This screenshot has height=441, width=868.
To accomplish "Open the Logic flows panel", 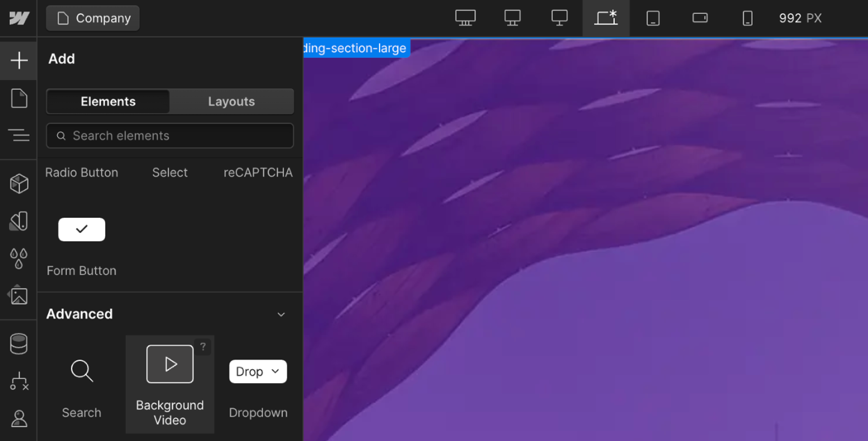I will (19, 381).
